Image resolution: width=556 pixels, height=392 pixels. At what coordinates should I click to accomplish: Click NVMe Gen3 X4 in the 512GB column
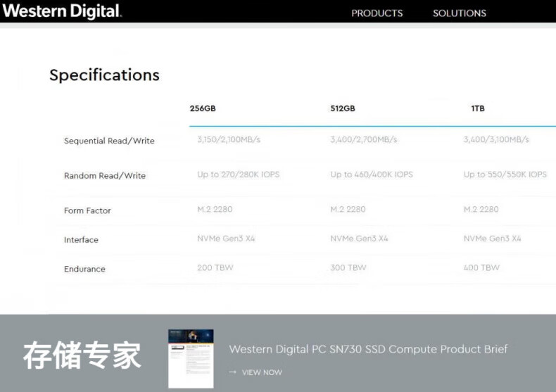coord(359,239)
